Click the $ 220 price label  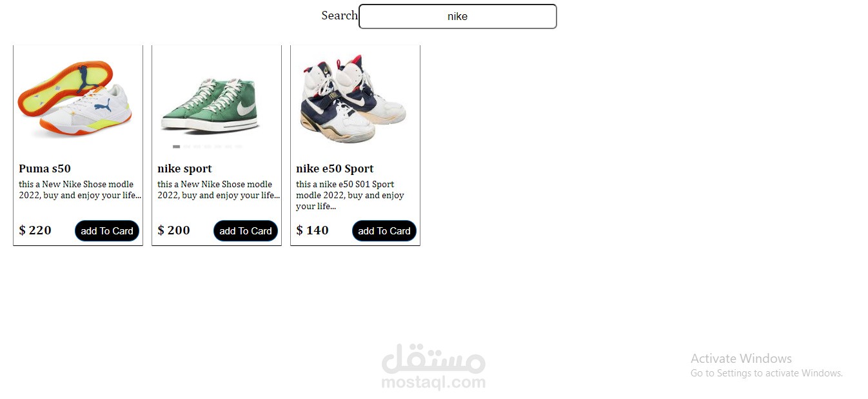[35, 230]
